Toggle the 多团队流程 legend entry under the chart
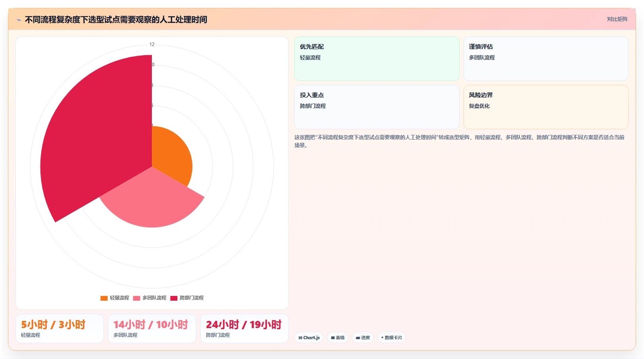 pos(149,298)
